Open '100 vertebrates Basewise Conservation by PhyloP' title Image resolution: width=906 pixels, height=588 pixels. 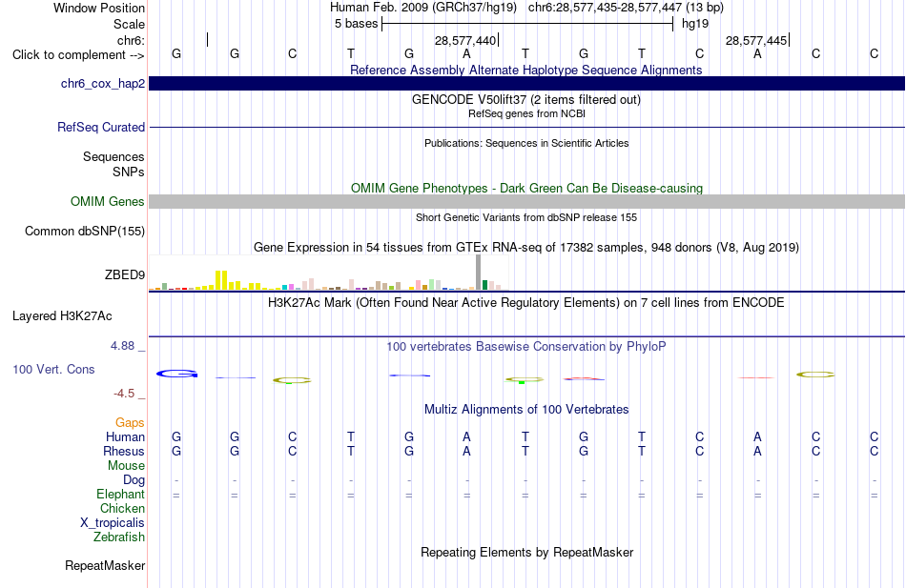526,347
